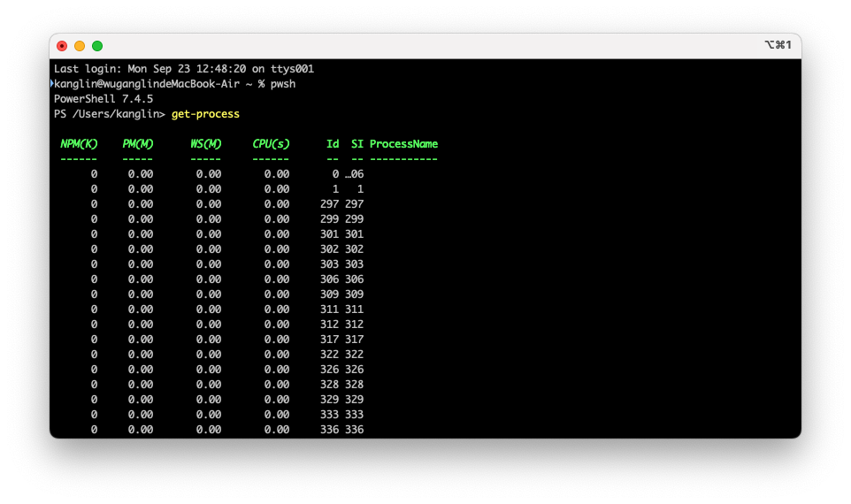Click SI value 1 in second row
851x504 pixels.
point(360,189)
